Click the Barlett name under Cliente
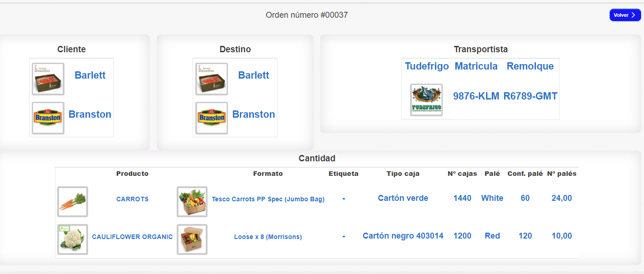Viewport: 644px width, 274px height. point(90,75)
